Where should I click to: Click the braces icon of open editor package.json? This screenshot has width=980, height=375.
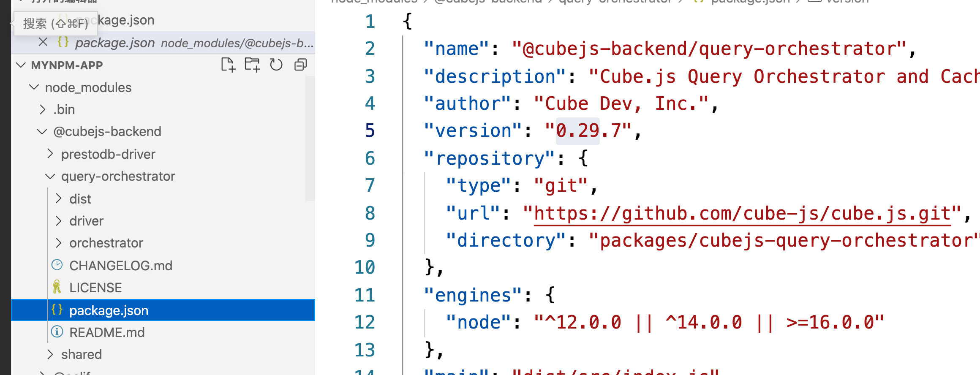(63, 42)
